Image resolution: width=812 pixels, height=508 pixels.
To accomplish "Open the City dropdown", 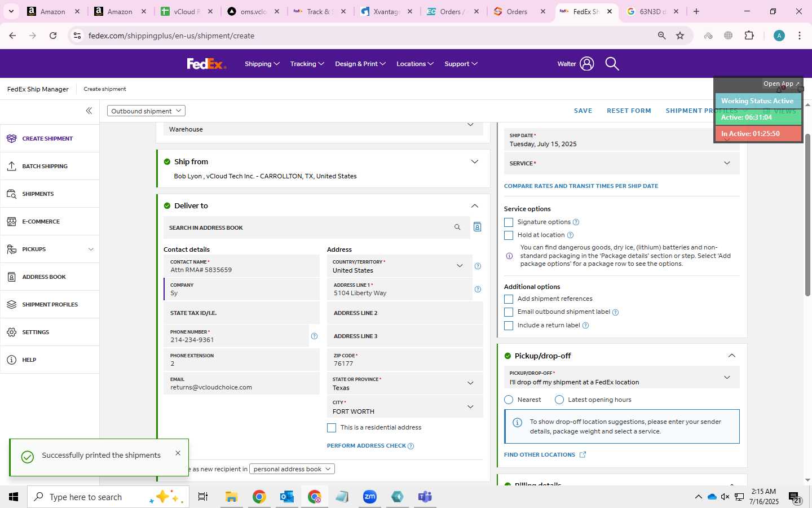I will [x=405, y=406].
